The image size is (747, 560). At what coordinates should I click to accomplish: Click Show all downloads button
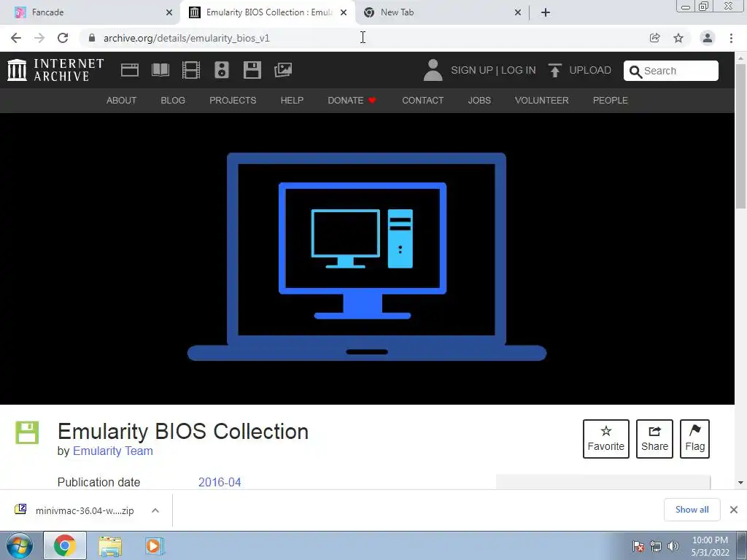click(x=692, y=510)
